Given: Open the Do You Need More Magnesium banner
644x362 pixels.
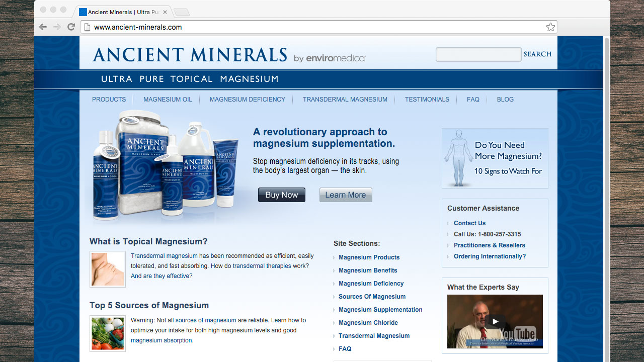Looking at the screenshot, I should tap(495, 158).
